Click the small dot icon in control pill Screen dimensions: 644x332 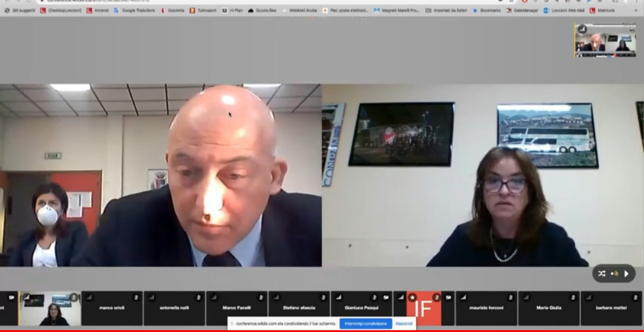pos(615,274)
